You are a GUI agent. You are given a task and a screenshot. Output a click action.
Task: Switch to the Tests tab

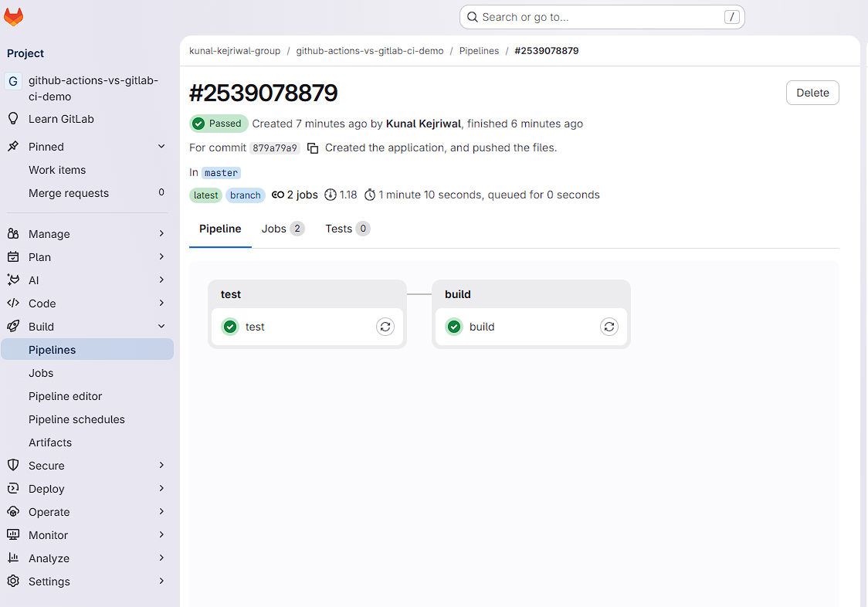tap(348, 229)
